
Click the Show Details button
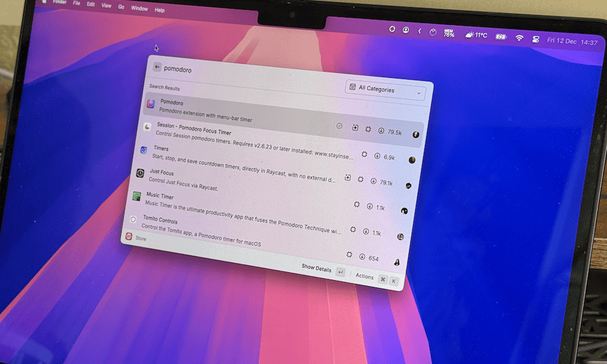click(x=316, y=268)
